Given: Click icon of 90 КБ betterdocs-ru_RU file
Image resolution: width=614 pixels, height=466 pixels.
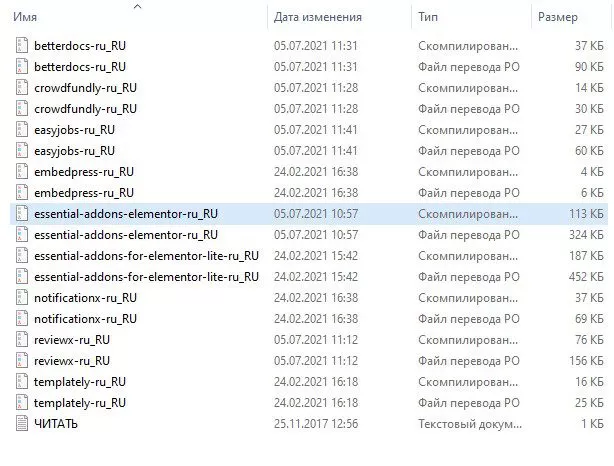Looking at the screenshot, I should pyautogui.click(x=23, y=67).
